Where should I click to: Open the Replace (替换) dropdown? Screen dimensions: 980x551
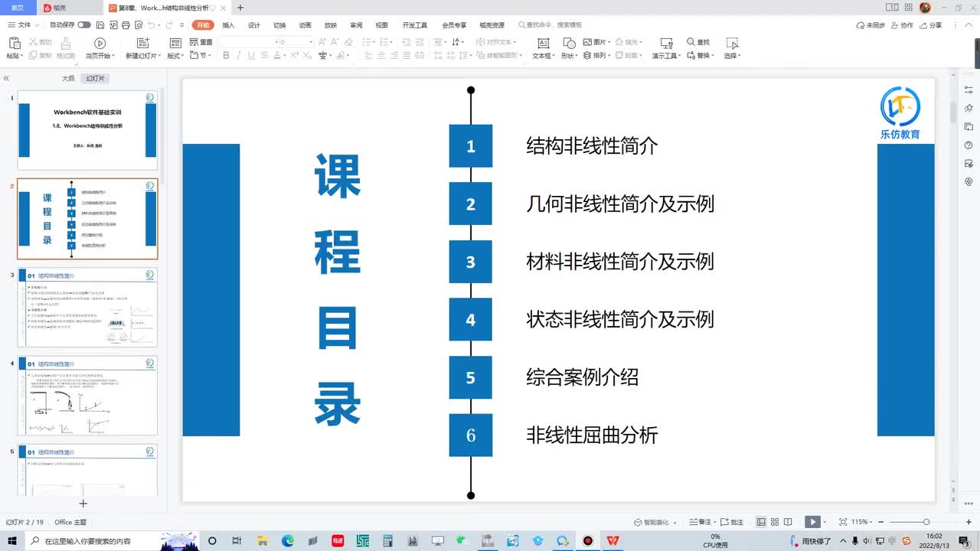click(701, 56)
